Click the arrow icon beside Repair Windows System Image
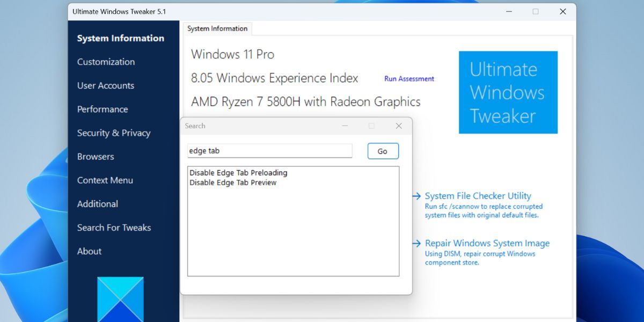The image size is (644, 322). [417, 243]
